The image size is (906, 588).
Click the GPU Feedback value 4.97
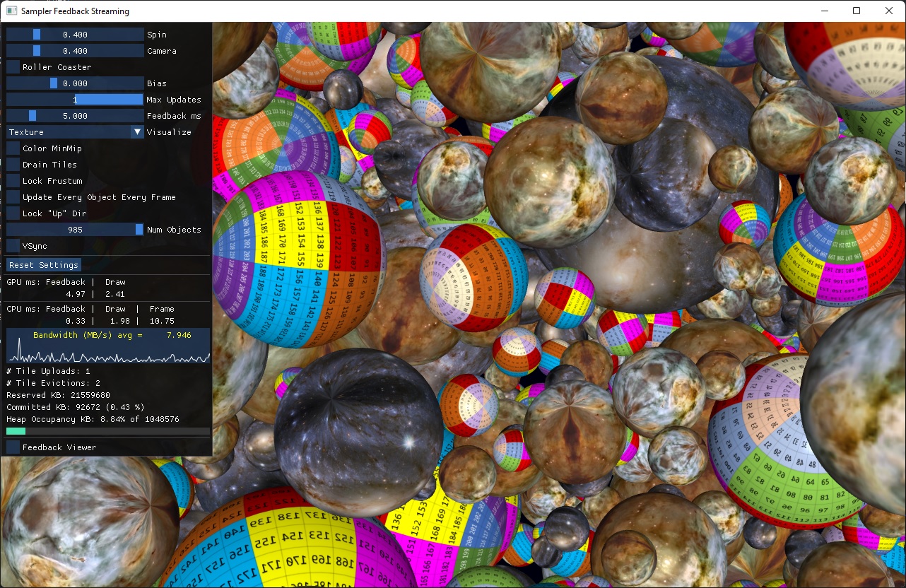pos(76,294)
